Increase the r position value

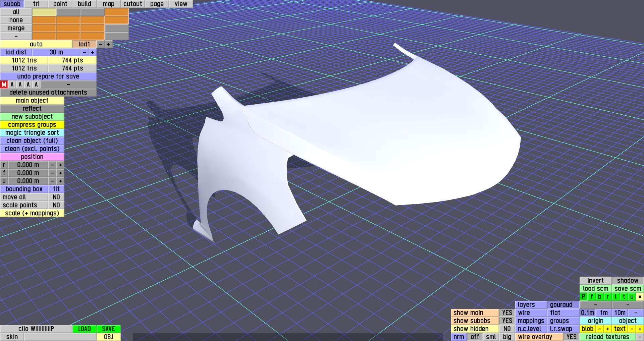[x=60, y=165]
